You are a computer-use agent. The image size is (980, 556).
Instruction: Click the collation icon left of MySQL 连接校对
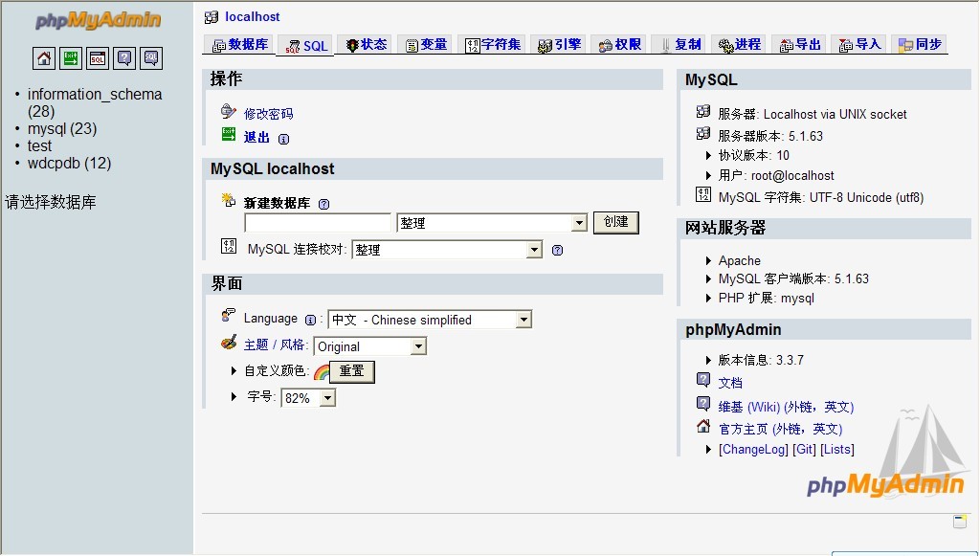click(x=229, y=246)
